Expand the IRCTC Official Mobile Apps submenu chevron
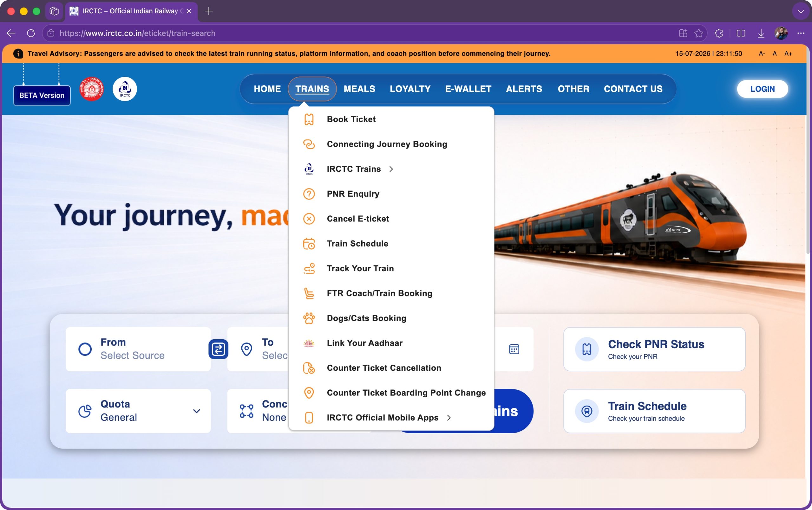This screenshot has height=510, width=812. (x=449, y=418)
